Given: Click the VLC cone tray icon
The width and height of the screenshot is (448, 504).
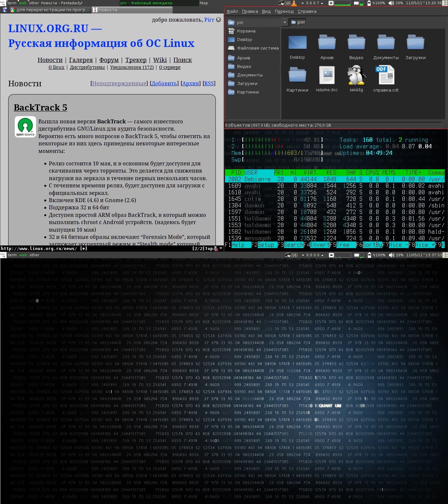Looking at the screenshot, I should coord(294,3).
